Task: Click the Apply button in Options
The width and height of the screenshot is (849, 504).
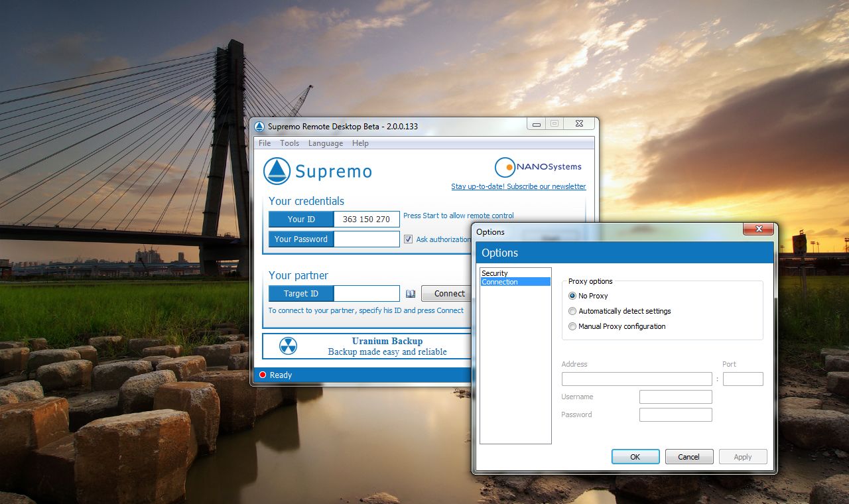Action: click(x=743, y=457)
